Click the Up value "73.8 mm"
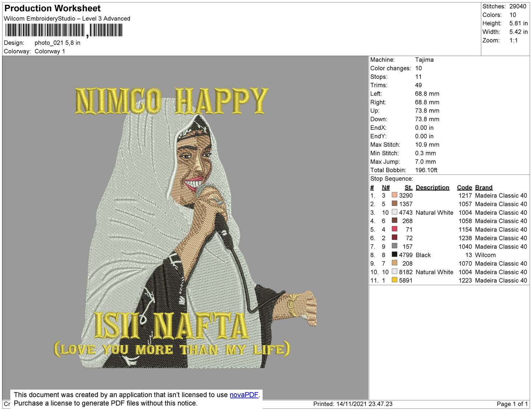Image resolution: width=532 pixels, height=411 pixels. [427, 110]
